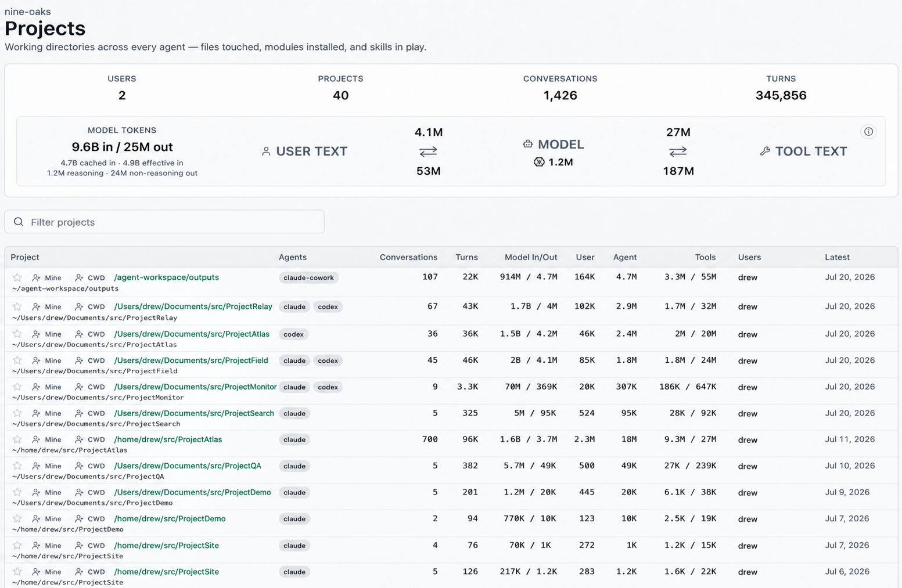Sort by the Users column header
902x588 pixels.
[x=749, y=257]
